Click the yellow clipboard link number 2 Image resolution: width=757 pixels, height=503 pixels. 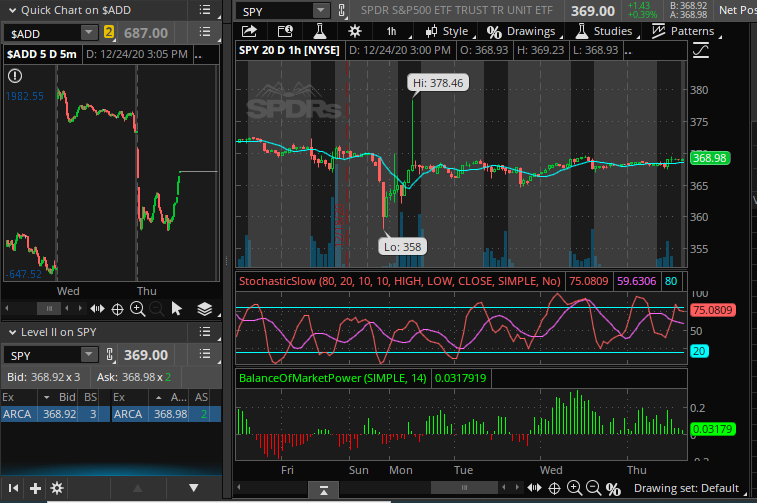(x=109, y=33)
